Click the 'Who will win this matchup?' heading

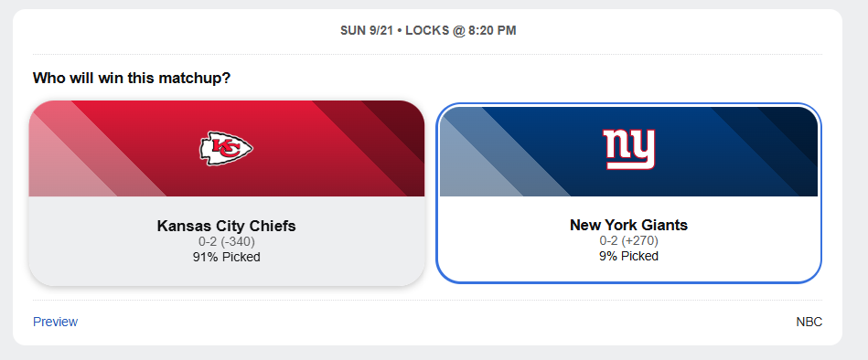[131, 78]
